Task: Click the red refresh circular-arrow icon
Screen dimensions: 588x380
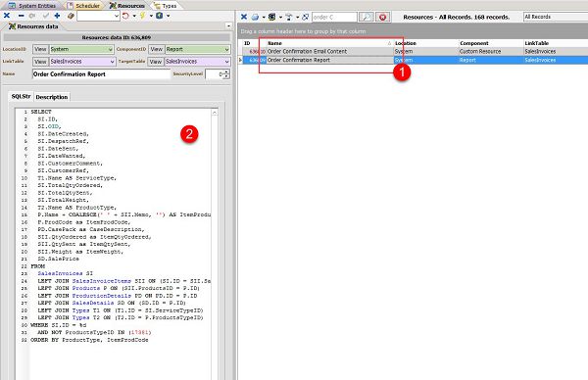Action: (x=125, y=16)
